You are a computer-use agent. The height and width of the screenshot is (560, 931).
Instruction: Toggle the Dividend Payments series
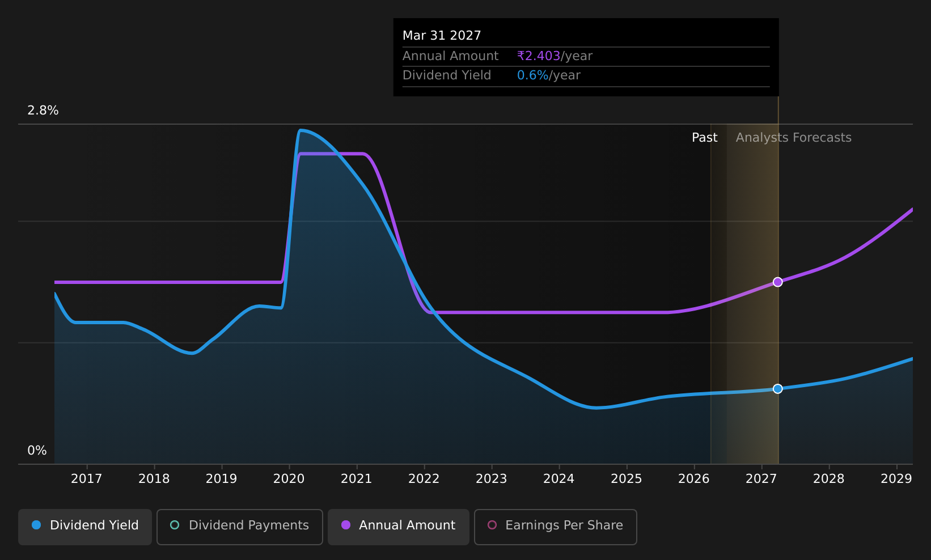point(240,527)
